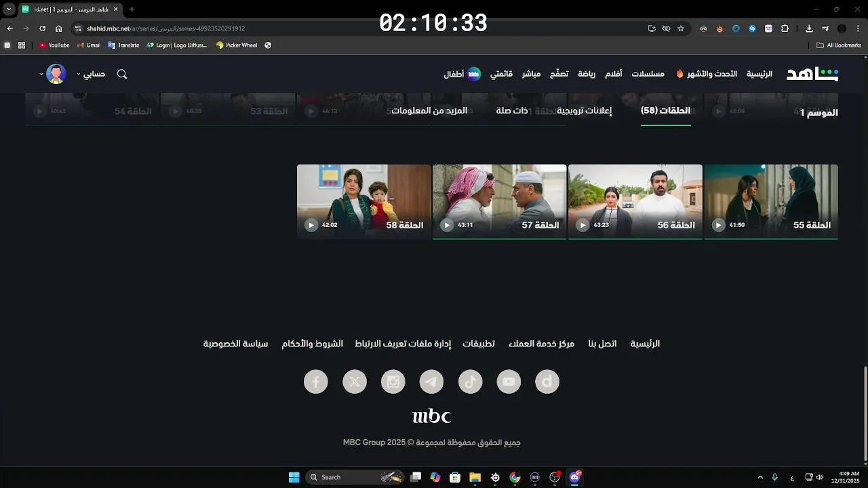This screenshot has width=868, height=488.
Task: Open the Chrome three-dot menu
Action: tap(858, 28)
